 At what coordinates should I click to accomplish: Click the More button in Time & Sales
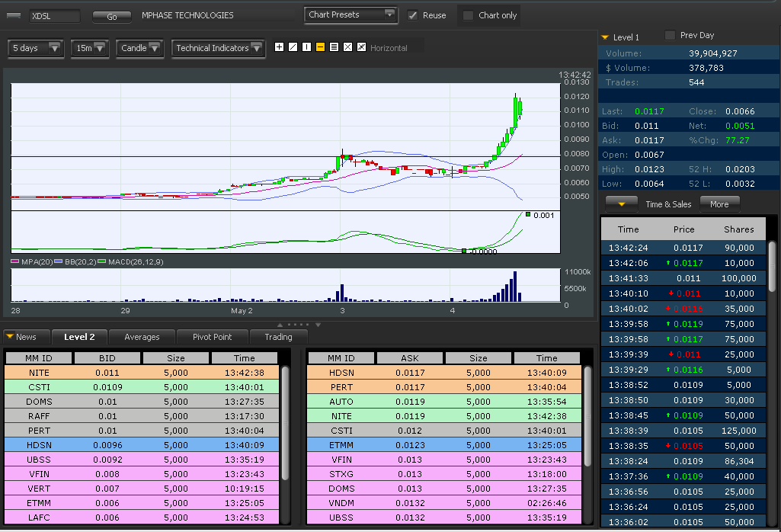pyautogui.click(x=719, y=204)
